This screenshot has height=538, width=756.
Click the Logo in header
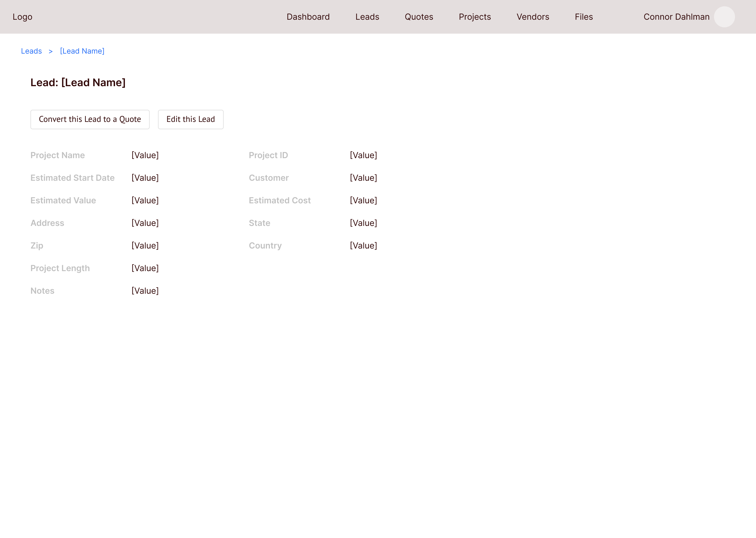pyautogui.click(x=23, y=17)
